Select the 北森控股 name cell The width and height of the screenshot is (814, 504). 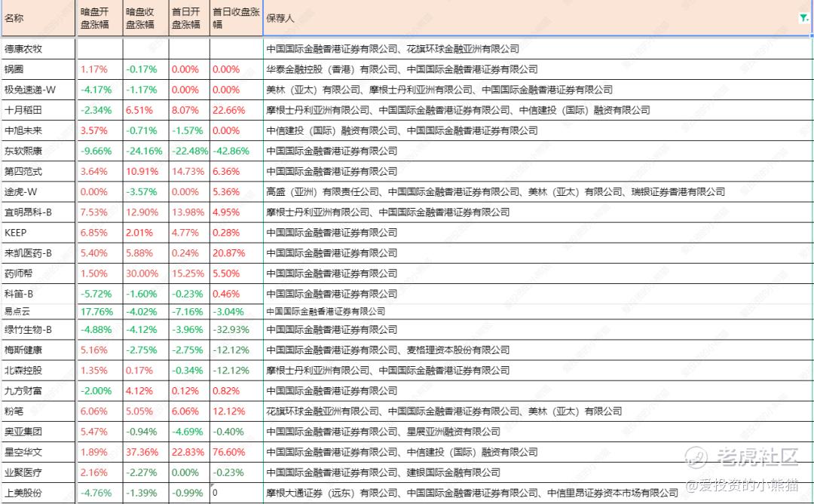click(x=39, y=370)
